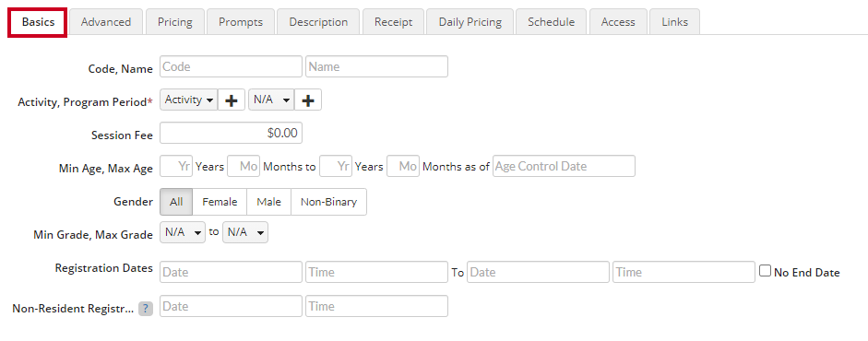The image size is (868, 341).
Task: Select the Age Control Date field
Action: (565, 166)
